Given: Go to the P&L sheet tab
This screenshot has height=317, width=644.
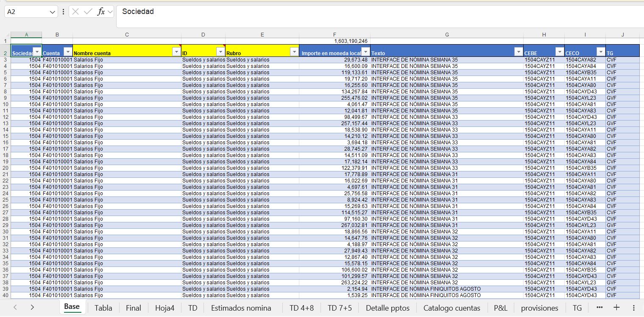Looking at the screenshot, I should (500, 308).
